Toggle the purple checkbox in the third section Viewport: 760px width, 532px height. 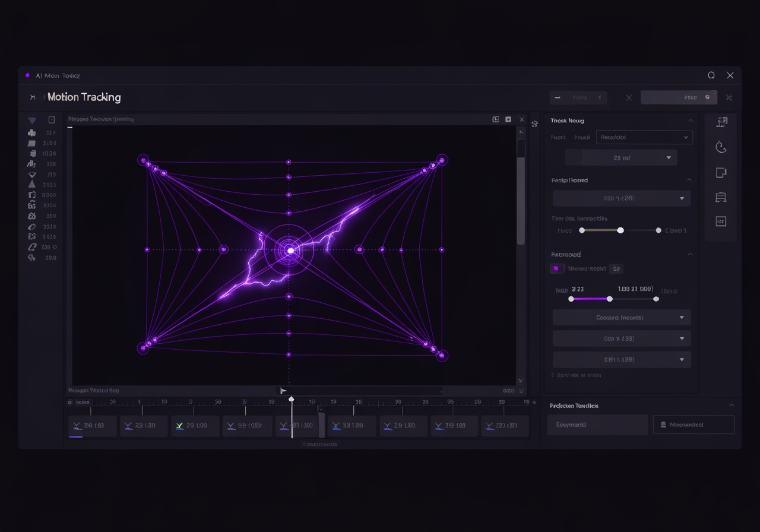(556, 269)
